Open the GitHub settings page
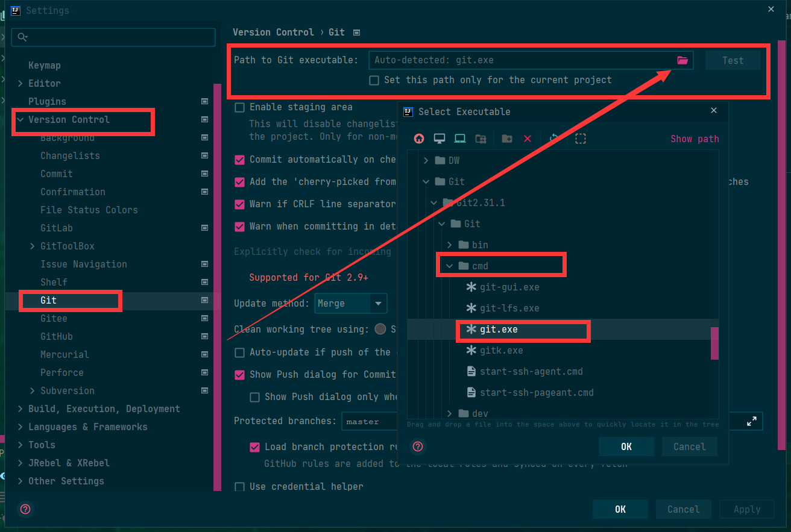This screenshot has height=532, width=791. tap(57, 337)
